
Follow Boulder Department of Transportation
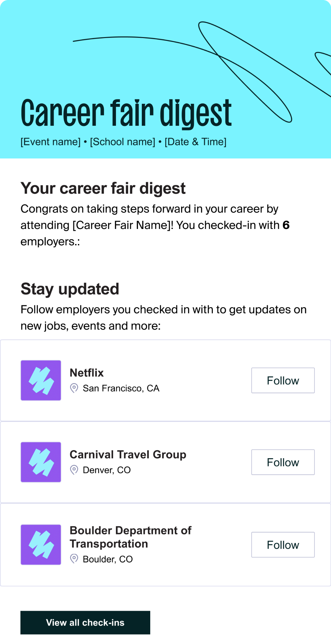(283, 545)
